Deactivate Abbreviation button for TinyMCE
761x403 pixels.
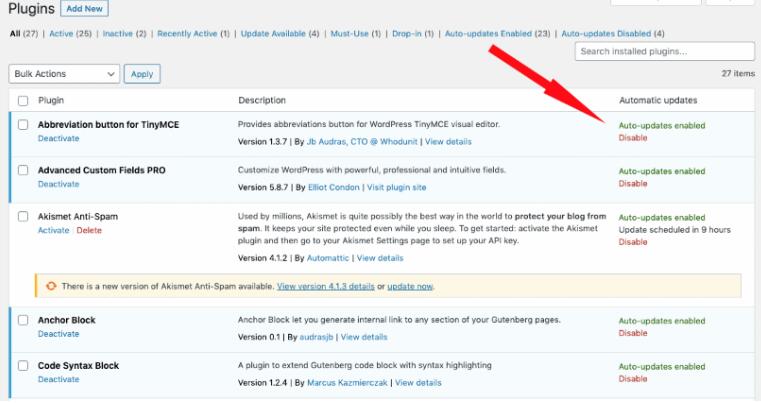[x=58, y=138]
